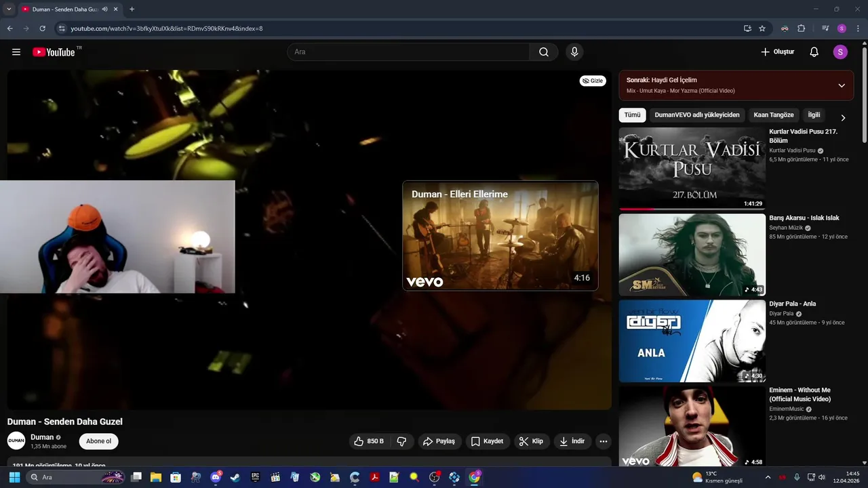
Task: Click the YouTube search input field
Action: tap(408, 52)
